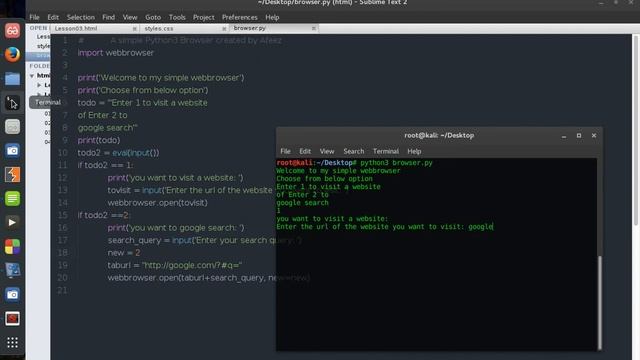640x360 pixels.
Task: Minimize the terminal window
Action: tap(564, 136)
